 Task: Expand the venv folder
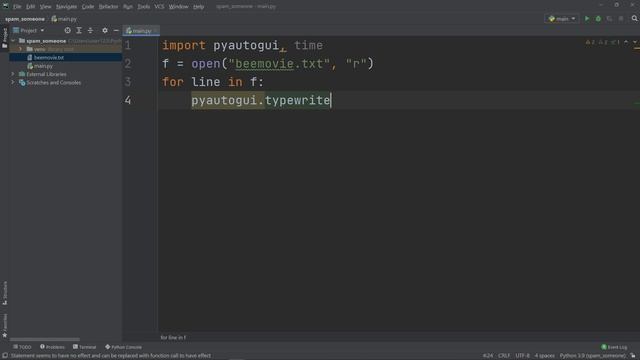pos(20,49)
